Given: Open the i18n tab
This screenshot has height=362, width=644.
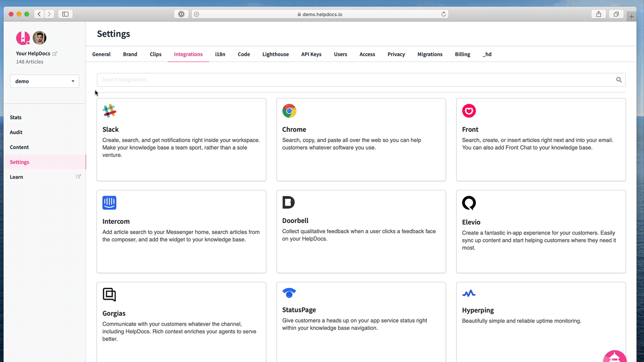Looking at the screenshot, I should (220, 54).
